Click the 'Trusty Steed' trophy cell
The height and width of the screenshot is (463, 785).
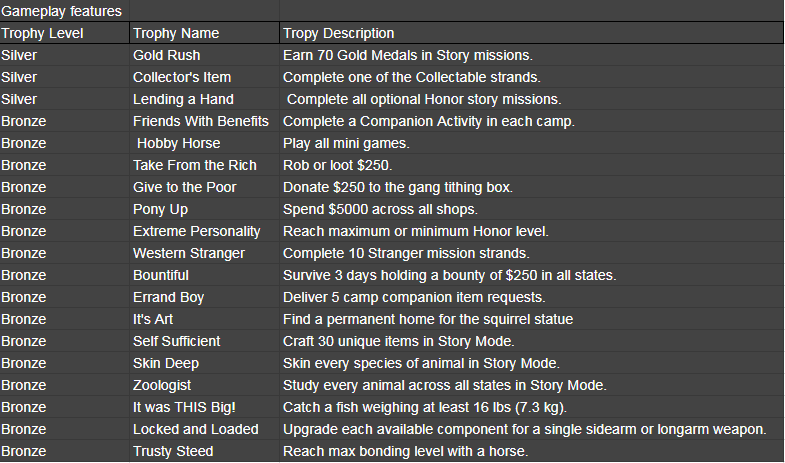tap(173, 451)
